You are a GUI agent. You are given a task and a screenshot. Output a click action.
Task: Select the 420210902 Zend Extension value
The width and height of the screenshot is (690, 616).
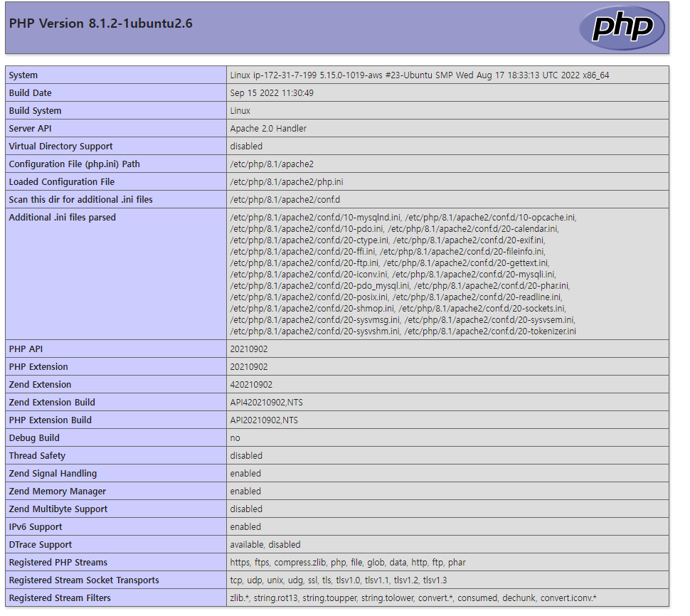[x=251, y=385]
